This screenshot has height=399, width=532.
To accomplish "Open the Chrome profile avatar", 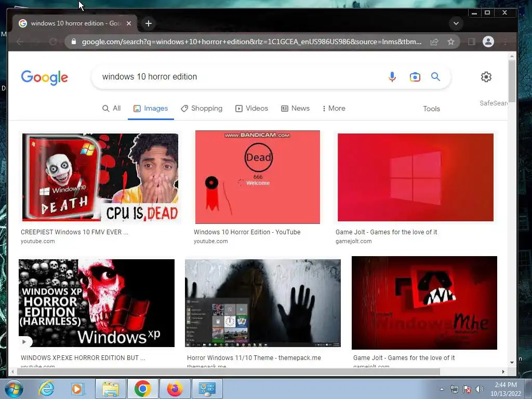I will (488, 42).
